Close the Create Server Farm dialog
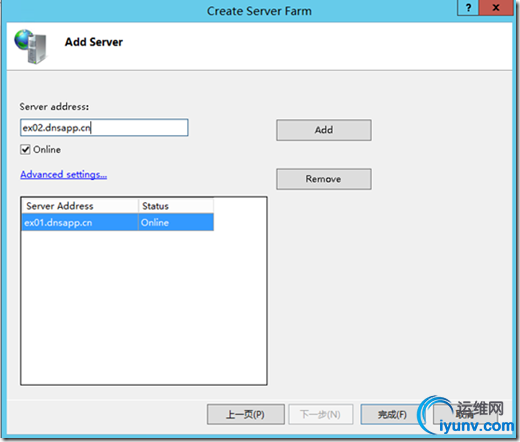The width and height of the screenshot is (520, 442). 496,8
